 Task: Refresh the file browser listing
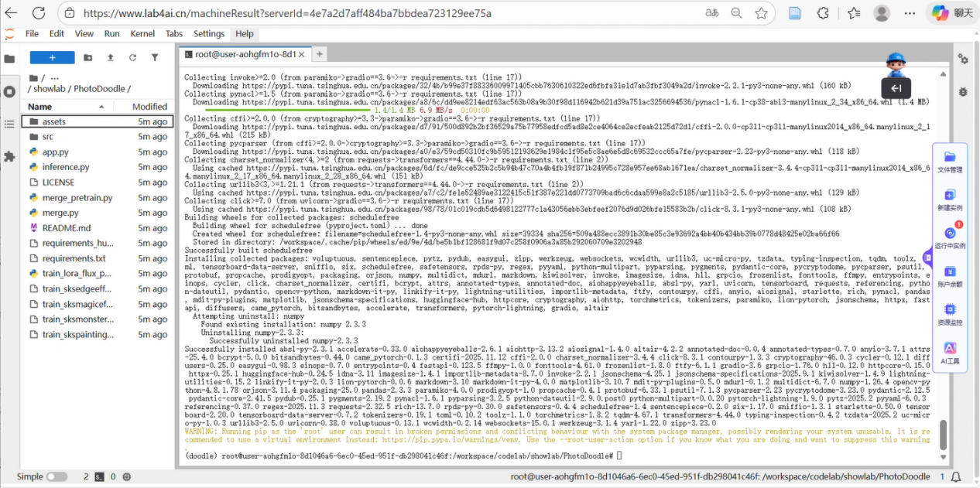(x=132, y=58)
